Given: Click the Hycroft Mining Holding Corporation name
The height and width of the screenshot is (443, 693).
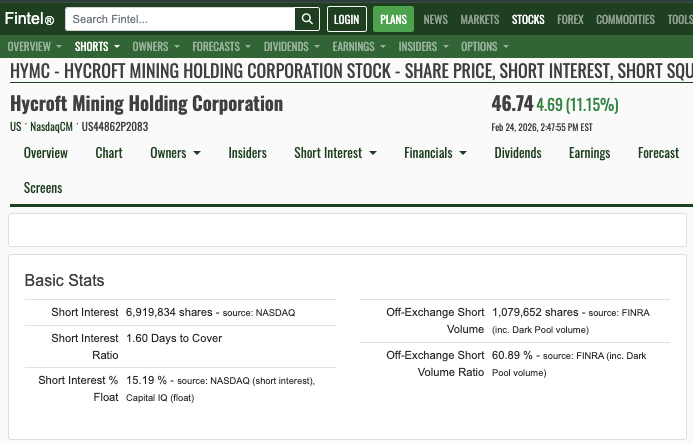Looking at the screenshot, I should coord(147,104).
